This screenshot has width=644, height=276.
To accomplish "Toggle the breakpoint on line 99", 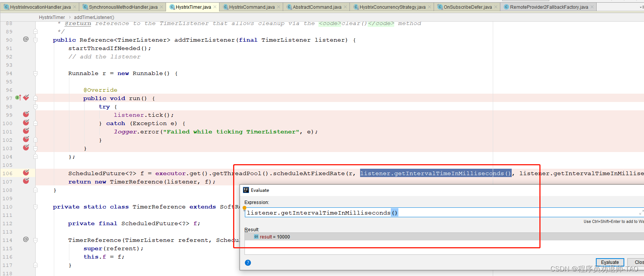I will pos(26,114).
